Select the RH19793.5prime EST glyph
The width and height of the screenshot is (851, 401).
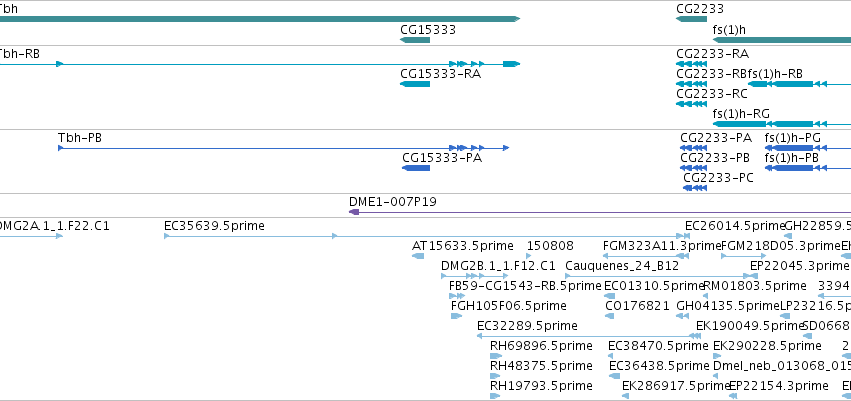[495, 396]
